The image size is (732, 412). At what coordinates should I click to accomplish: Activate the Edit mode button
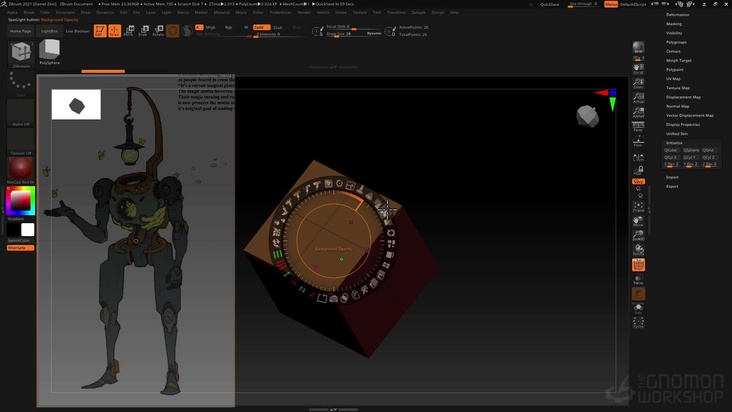[x=100, y=31]
